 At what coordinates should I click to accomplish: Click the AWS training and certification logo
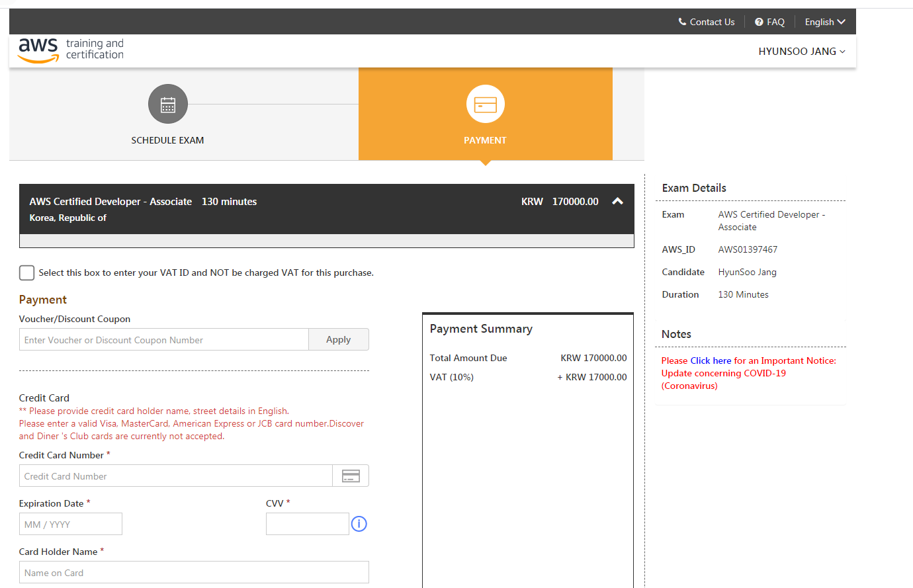coord(71,50)
